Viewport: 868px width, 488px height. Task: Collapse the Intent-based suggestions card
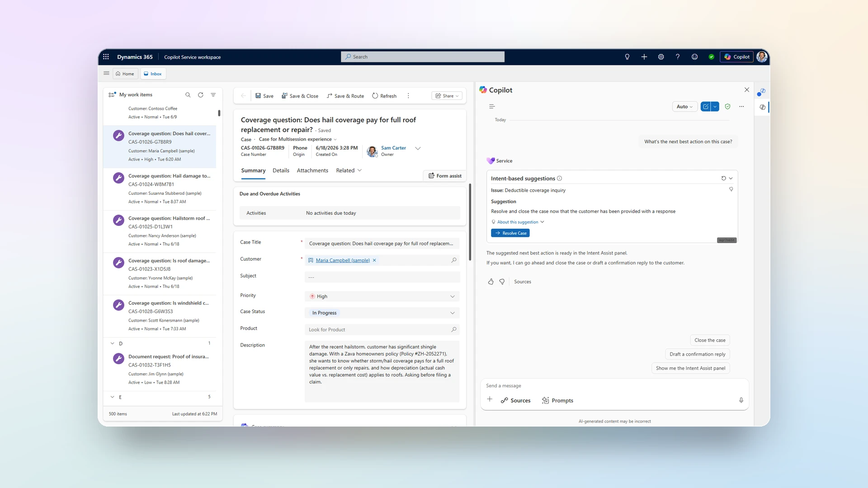pos(731,178)
